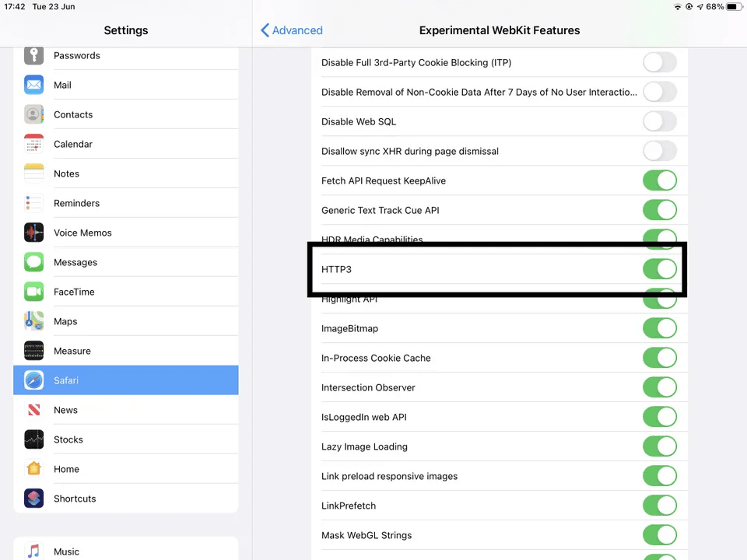Image resolution: width=747 pixels, height=560 pixels.
Task: Tap the ImageBitmap feature row label
Action: [349, 328]
